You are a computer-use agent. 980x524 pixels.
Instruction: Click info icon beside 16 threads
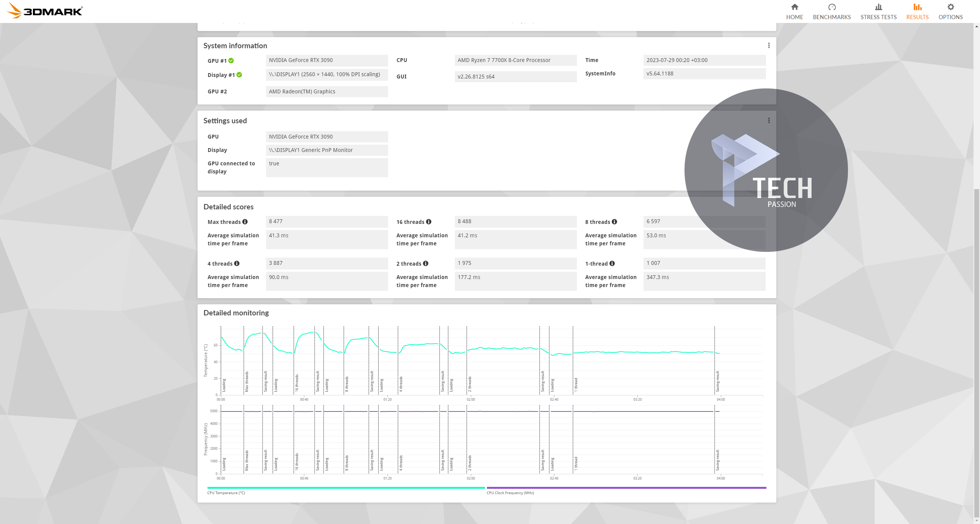[429, 222]
